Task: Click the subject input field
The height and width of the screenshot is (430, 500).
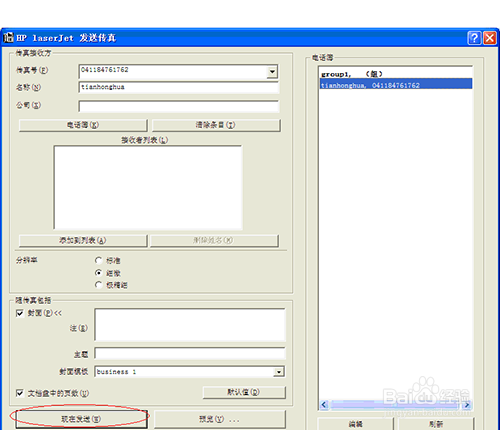Action: [190, 354]
